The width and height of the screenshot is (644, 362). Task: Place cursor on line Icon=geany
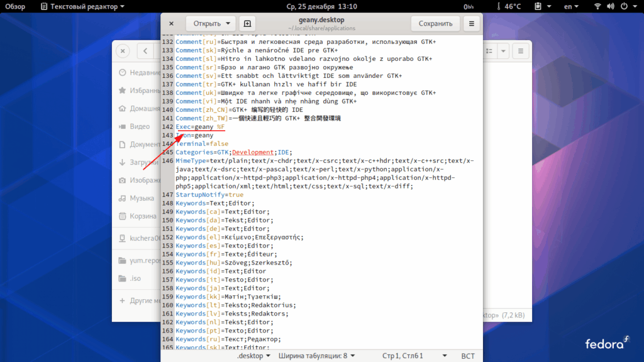coord(194,136)
